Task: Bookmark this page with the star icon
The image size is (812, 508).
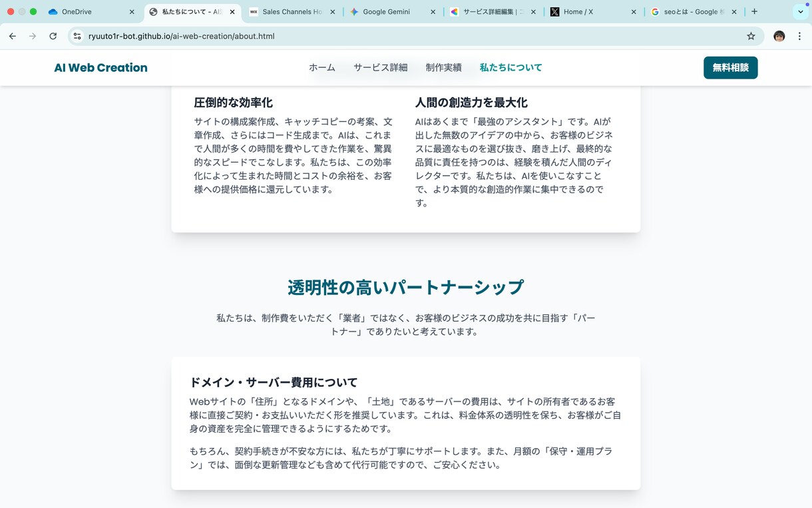Action: [x=751, y=36]
